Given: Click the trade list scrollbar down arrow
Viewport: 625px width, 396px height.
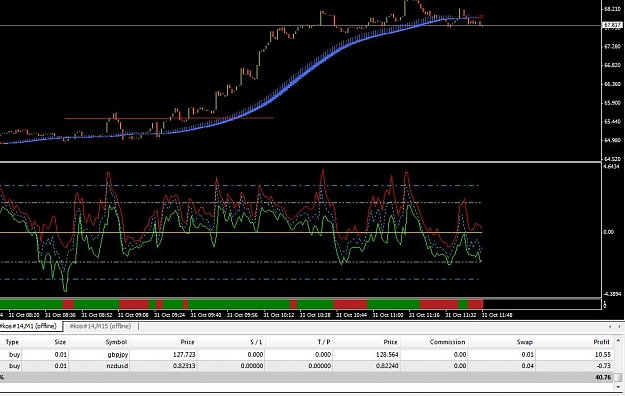Looking at the screenshot, I should (618, 386).
